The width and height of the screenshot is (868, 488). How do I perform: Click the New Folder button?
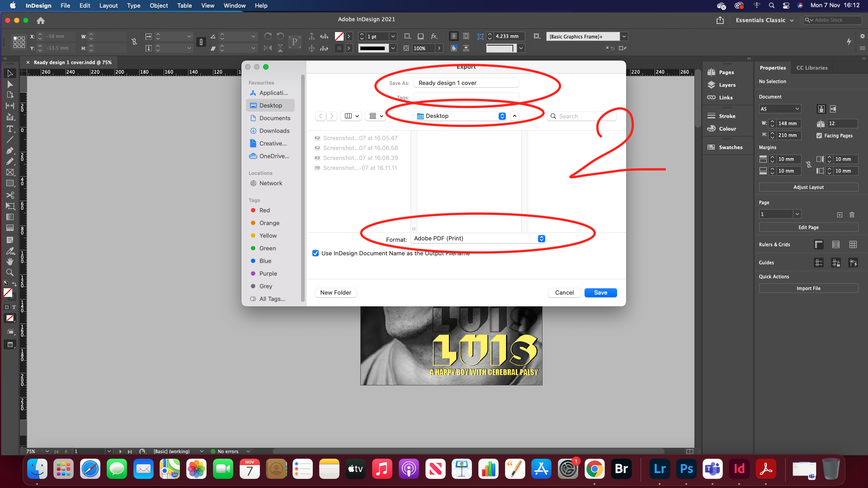[x=335, y=293]
